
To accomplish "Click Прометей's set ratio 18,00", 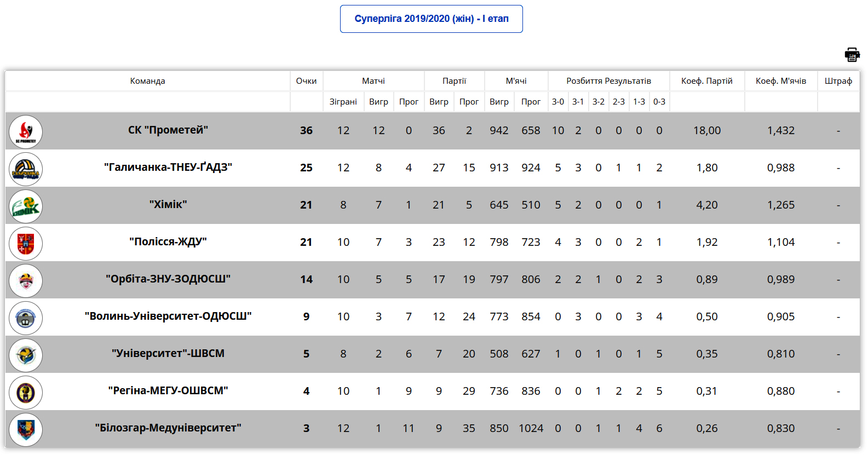I will [x=707, y=131].
